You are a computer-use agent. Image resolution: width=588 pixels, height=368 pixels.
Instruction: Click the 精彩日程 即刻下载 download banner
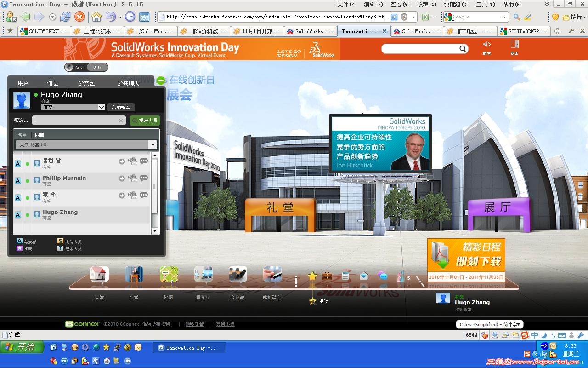[466, 260]
